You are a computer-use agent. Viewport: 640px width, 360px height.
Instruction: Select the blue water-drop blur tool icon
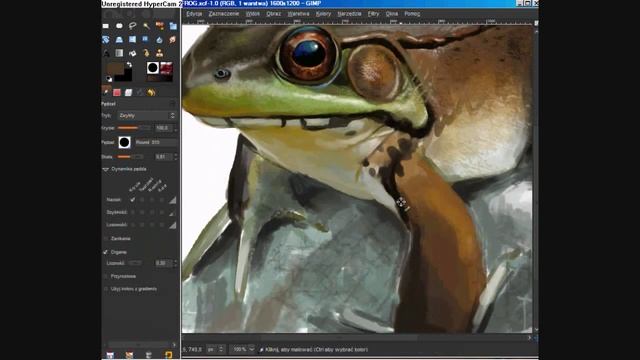tap(160, 40)
